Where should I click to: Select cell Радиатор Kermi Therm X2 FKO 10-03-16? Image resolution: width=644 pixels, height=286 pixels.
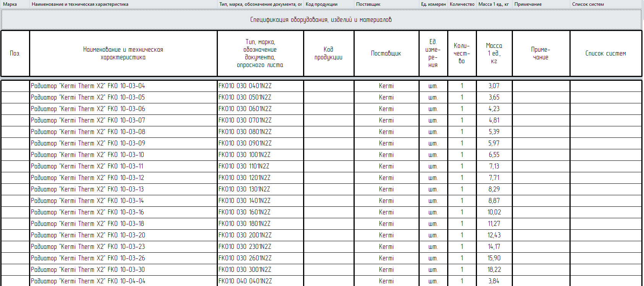click(x=123, y=212)
